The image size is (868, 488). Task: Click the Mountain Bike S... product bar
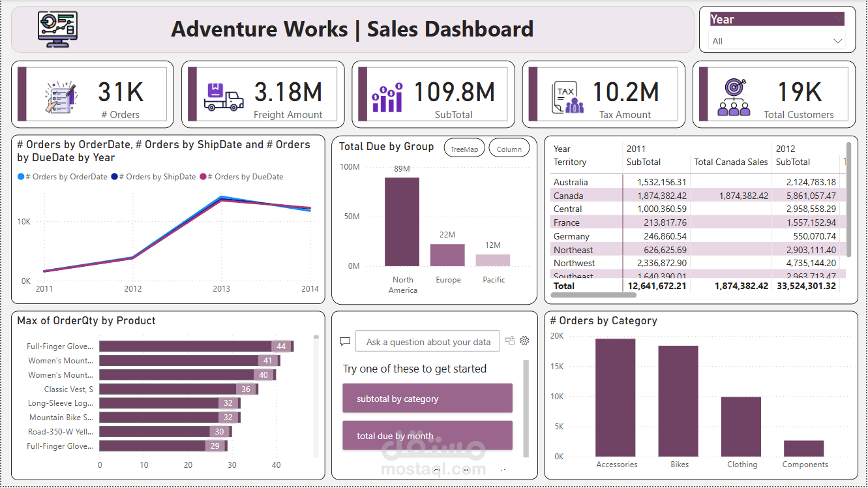click(170, 418)
